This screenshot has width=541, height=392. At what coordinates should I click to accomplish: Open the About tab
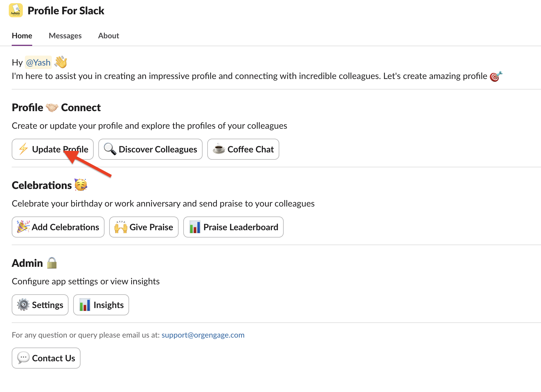point(109,36)
